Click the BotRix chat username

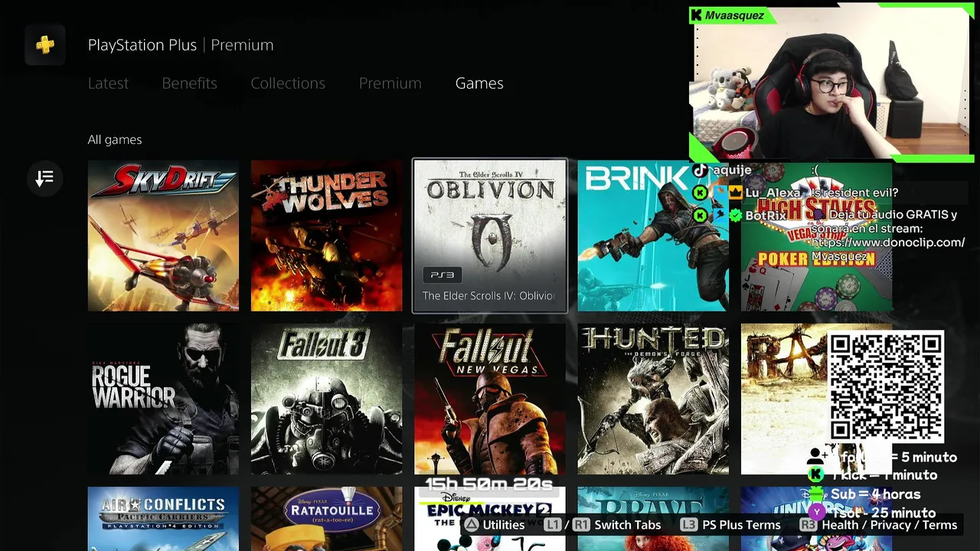click(x=766, y=216)
